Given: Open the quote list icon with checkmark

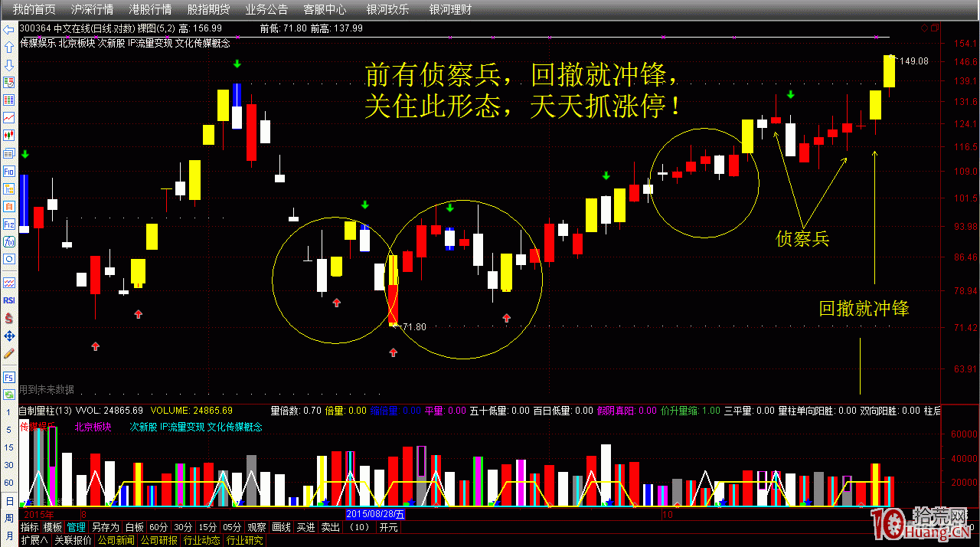Looking at the screenshot, I should [x=9, y=82].
